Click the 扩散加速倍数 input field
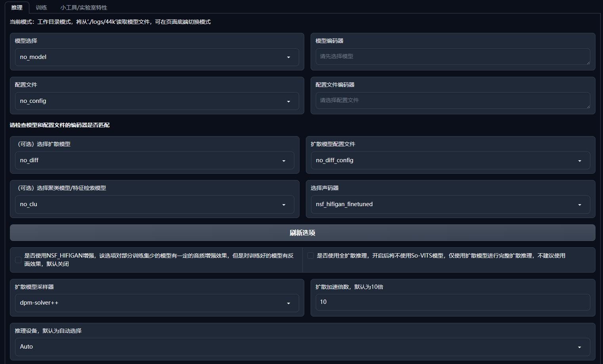Screen dimensions: 603x364 (452, 302)
